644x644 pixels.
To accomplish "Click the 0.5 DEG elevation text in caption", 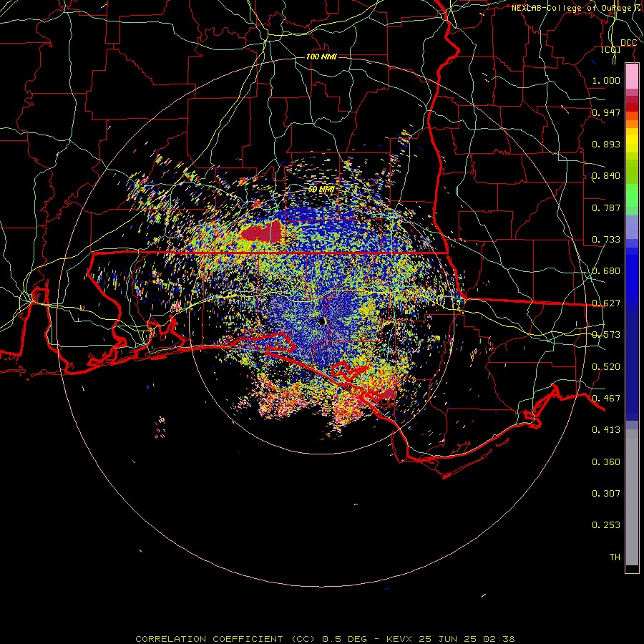I will (344, 639).
